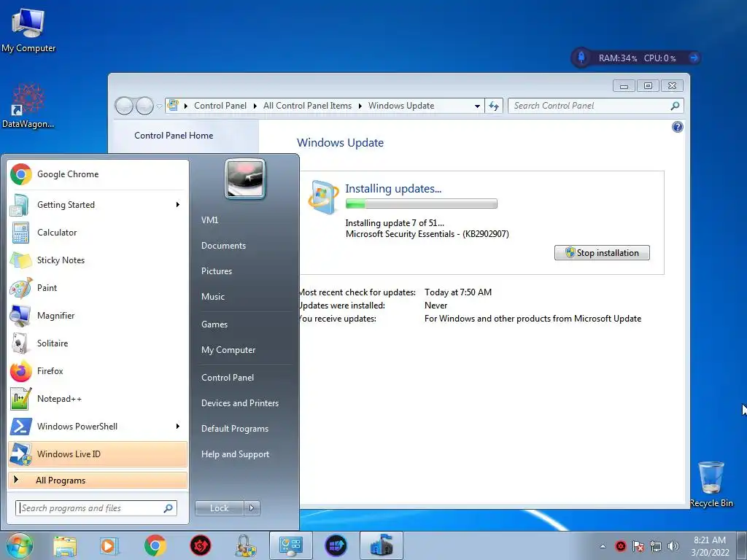Open the shutdown options arrow next to Lock

(x=252, y=508)
